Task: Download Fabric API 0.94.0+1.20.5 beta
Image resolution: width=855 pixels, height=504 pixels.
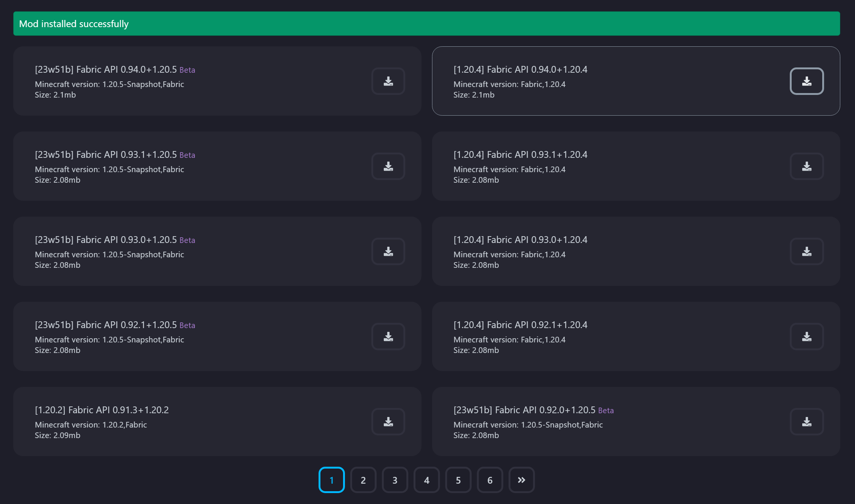Action: tap(388, 81)
